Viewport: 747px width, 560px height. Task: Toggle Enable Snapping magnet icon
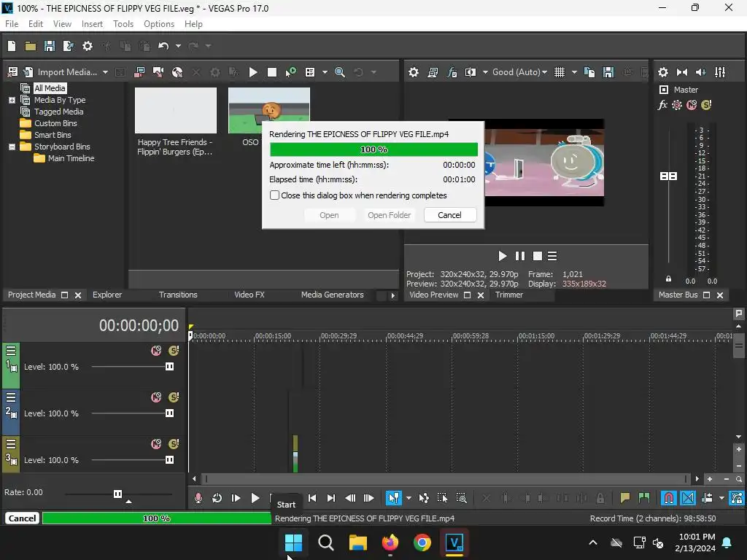(668, 498)
